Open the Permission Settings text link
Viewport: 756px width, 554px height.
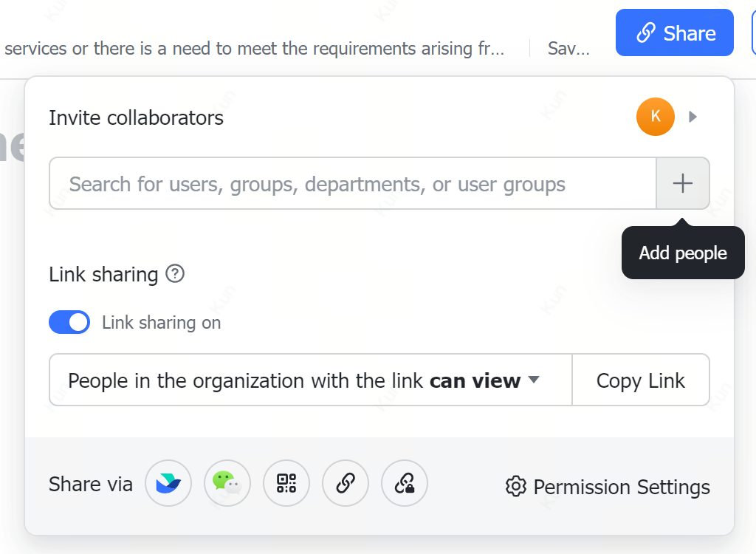pyautogui.click(x=621, y=487)
